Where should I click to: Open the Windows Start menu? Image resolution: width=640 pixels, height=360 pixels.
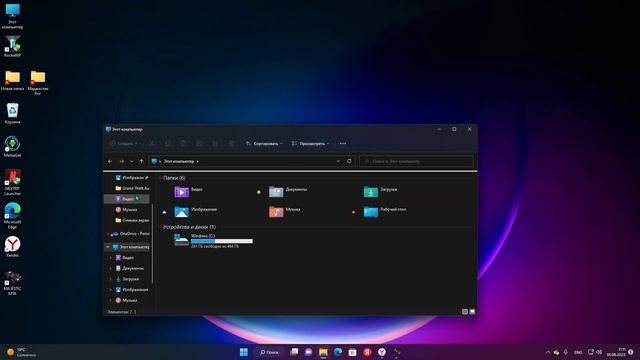(x=244, y=352)
